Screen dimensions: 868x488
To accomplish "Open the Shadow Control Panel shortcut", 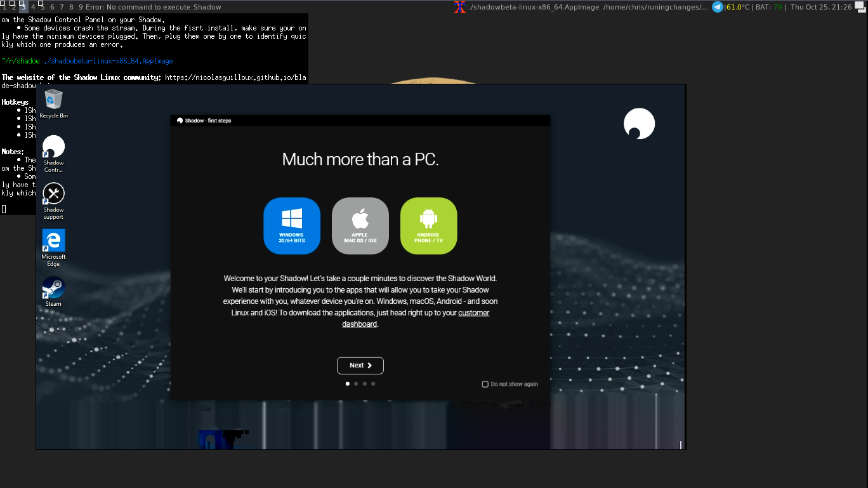I will point(53,154).
